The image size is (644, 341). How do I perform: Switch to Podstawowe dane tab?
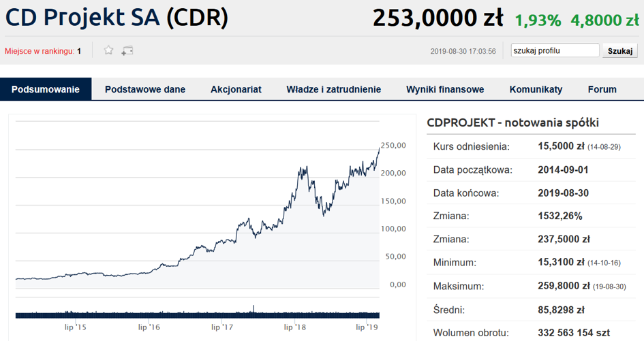click(x=145, y=89)
